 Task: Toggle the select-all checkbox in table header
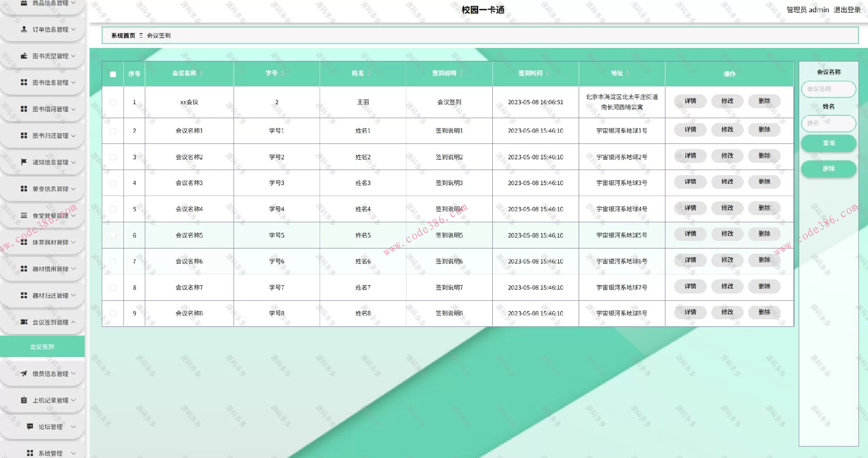(x=113, y=74)
